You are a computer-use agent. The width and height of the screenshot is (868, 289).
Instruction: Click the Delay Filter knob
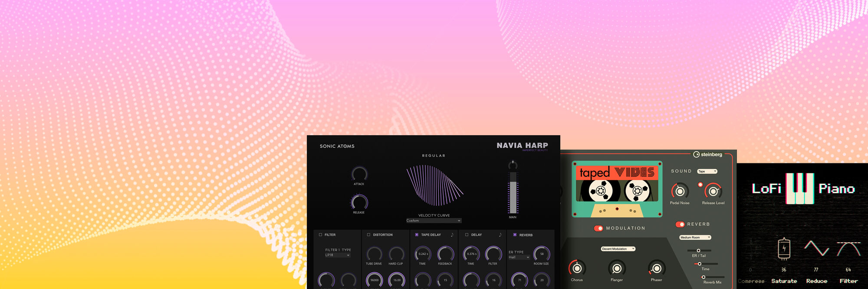pyautogui.click(x=493, y=254)
